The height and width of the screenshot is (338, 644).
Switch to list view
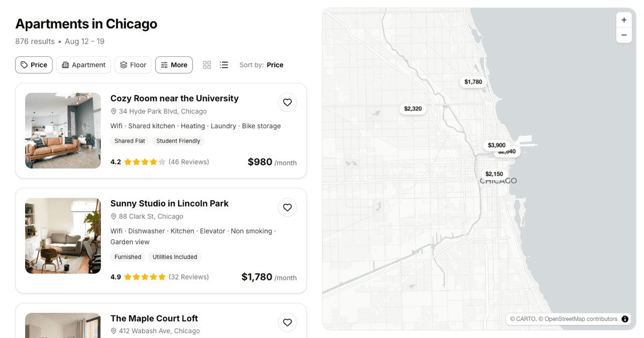[x=224, y=65]
